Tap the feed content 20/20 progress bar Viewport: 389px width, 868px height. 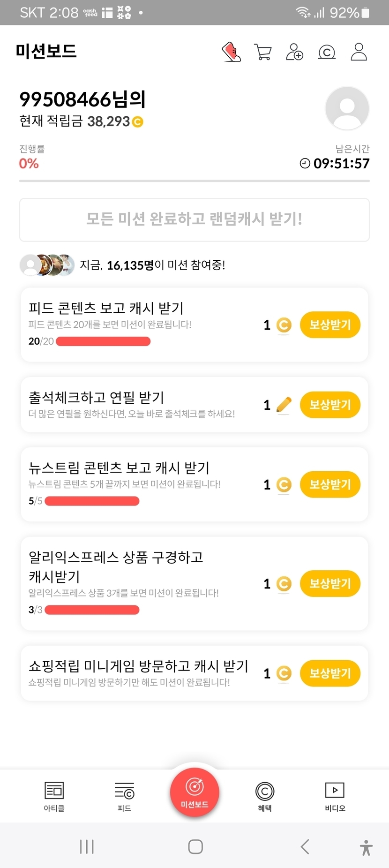tap(103, 341)
